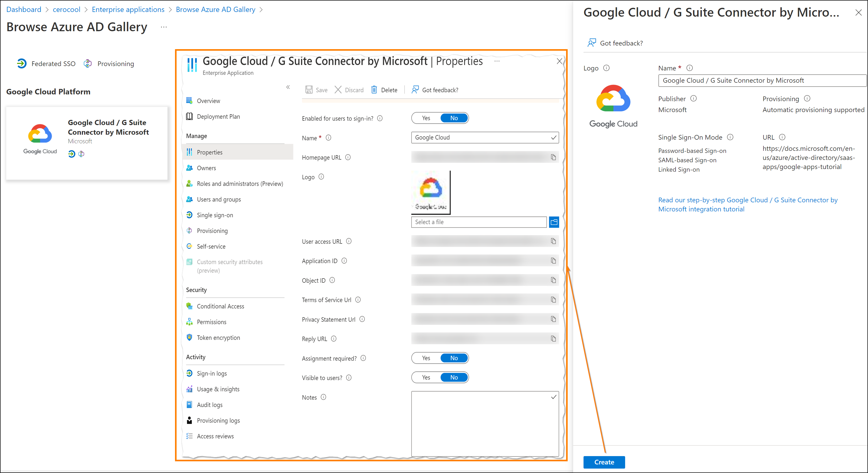
Task: Select the Google Cloud / G Suite Connector card
Action: click(x=87, y=143)
